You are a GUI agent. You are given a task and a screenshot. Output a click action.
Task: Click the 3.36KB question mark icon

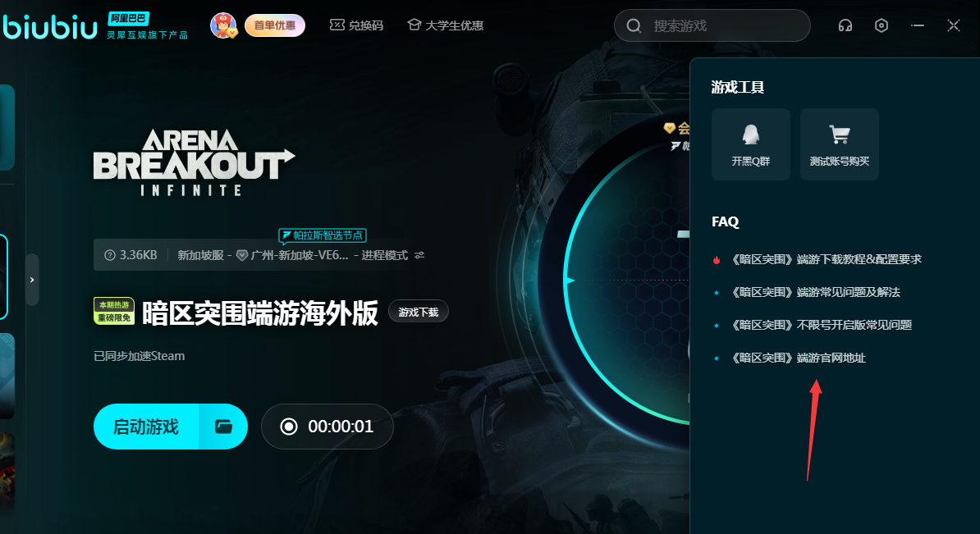coord(110,255)
